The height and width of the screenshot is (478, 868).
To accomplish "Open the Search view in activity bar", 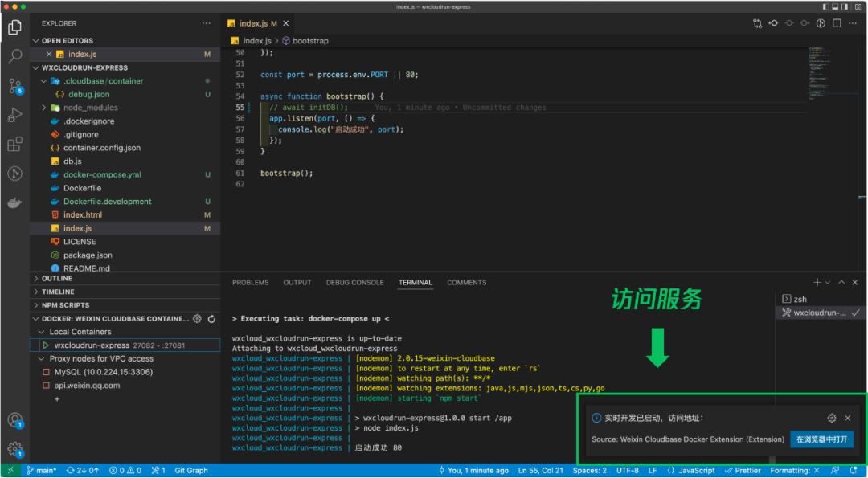I will (x=15, y=56).
